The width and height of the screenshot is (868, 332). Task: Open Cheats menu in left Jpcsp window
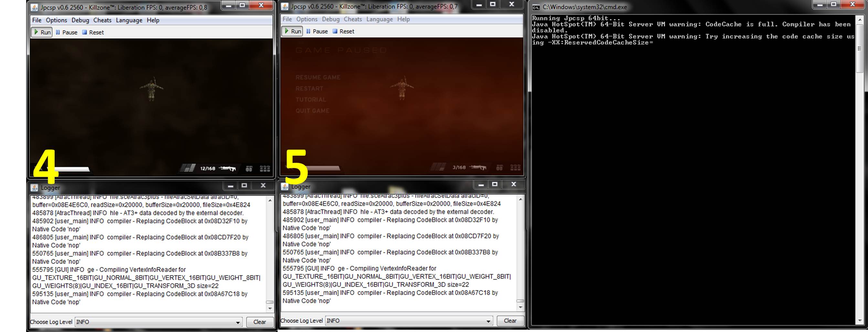tap(102, 20)
